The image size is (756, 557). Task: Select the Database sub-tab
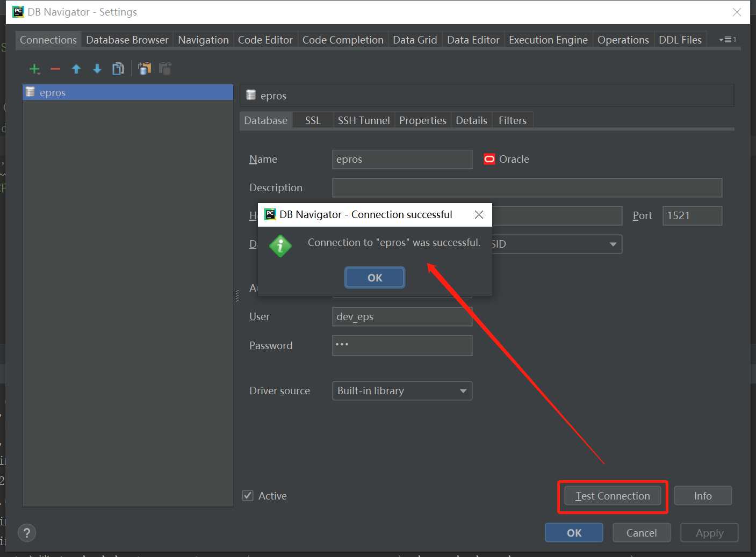266,120
